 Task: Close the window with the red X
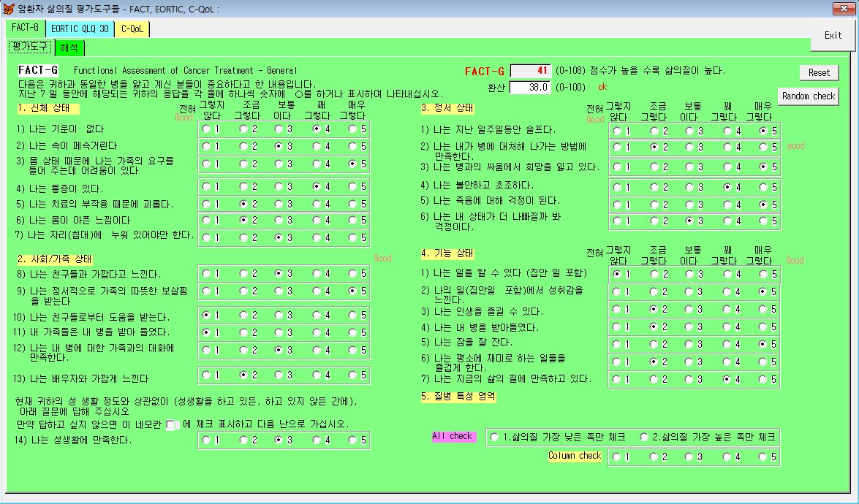pyautogui.click(x=843, y=8)
